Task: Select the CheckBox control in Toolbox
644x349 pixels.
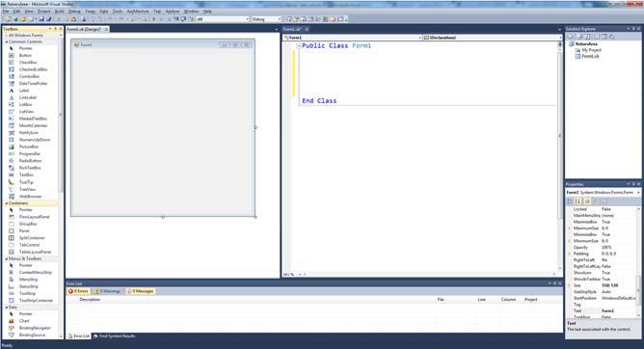Action: pos(28,63)
